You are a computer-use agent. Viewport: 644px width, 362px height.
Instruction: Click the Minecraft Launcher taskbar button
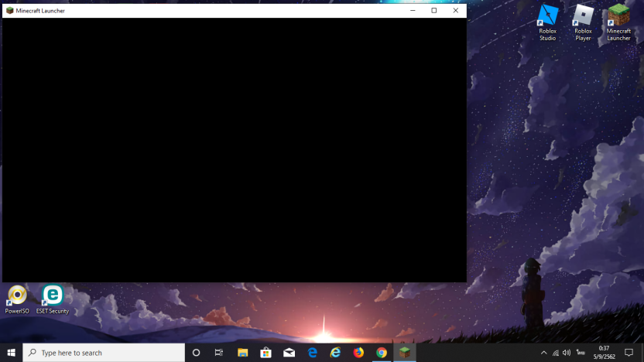[405, 353]
